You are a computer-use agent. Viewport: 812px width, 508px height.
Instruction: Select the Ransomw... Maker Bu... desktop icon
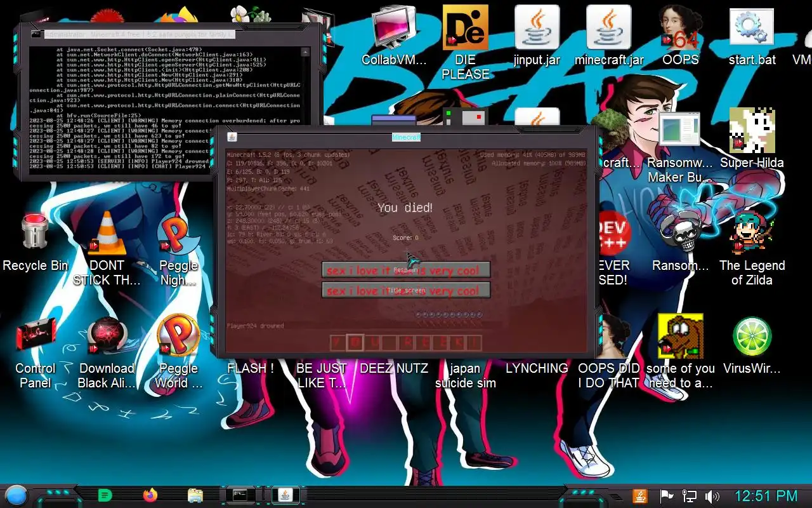click(x=679, y=146)
